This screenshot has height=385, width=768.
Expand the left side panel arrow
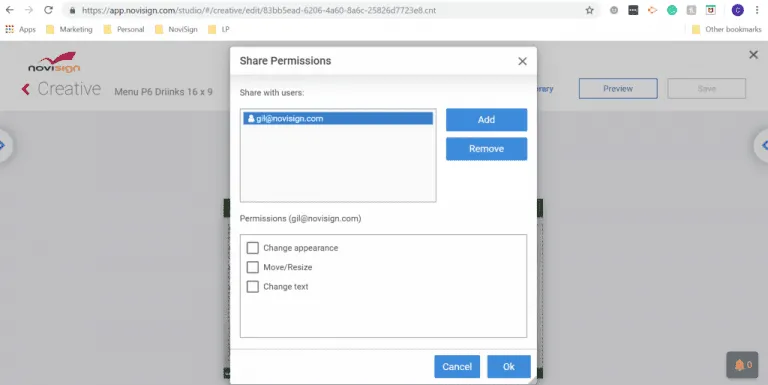pyautogui.click(x=4, y=145)
